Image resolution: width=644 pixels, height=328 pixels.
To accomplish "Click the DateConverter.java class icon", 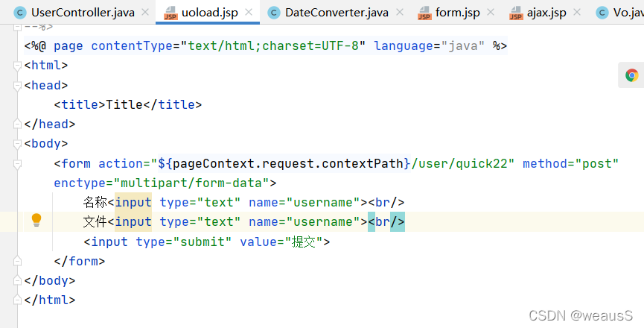I will click(x=273, y=13).
